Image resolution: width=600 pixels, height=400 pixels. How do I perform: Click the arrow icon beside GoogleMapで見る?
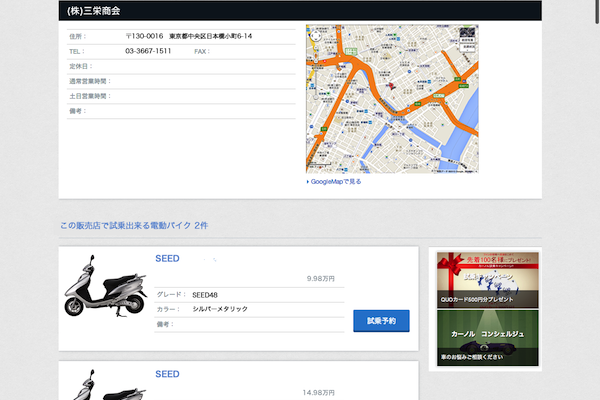point(308,182)
